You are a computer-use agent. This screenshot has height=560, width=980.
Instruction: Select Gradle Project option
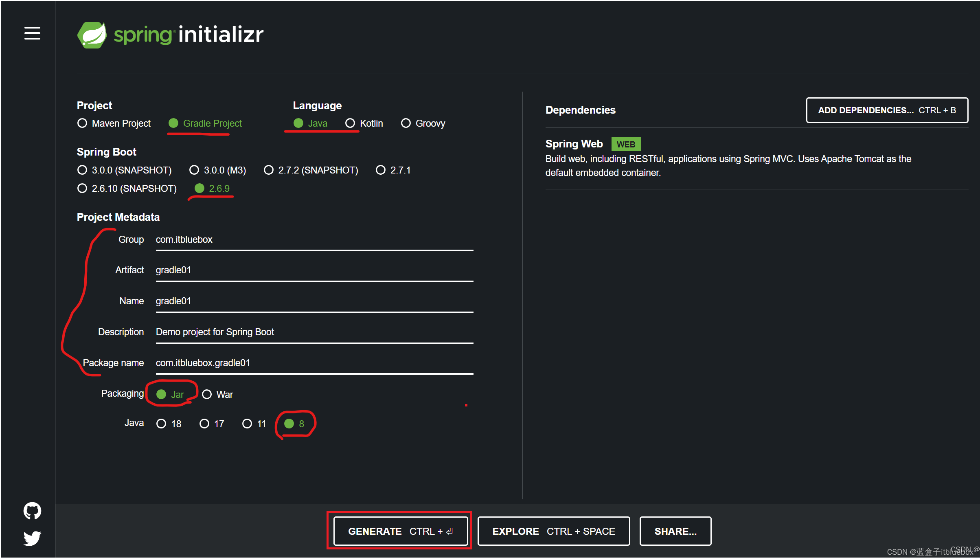click(x=205, y=123)
